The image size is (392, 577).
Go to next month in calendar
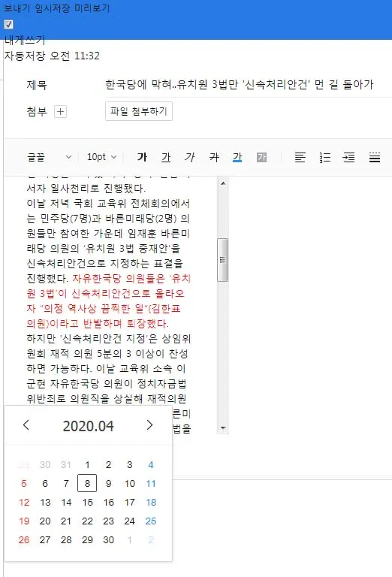149,425
